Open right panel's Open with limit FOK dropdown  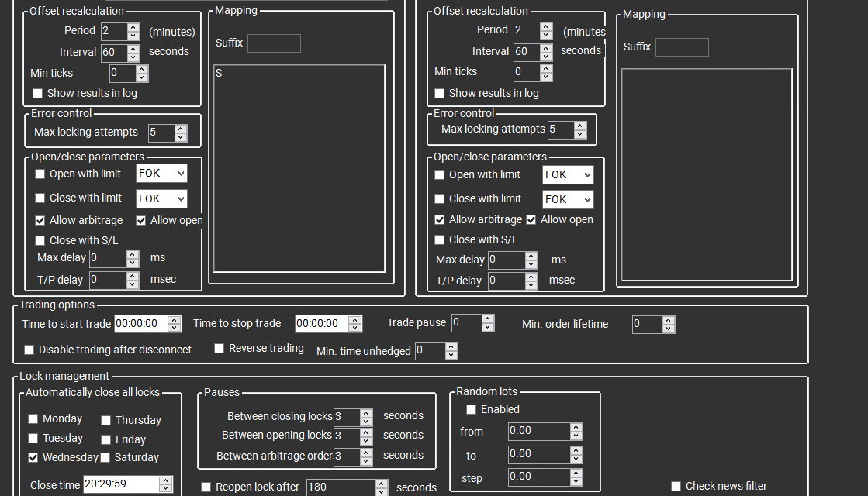pyautogui.click(x=568, y=174)
